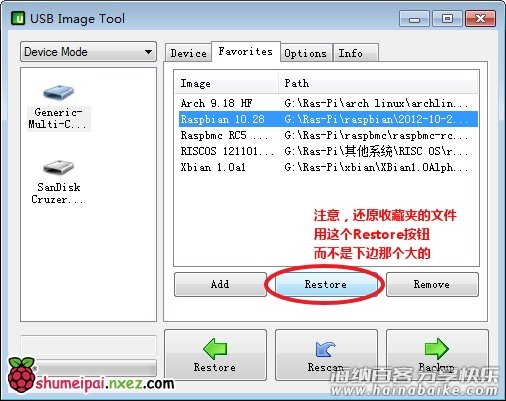
Task: Click the green-arrow Restore button at bottom
Action: click(215, 355)
